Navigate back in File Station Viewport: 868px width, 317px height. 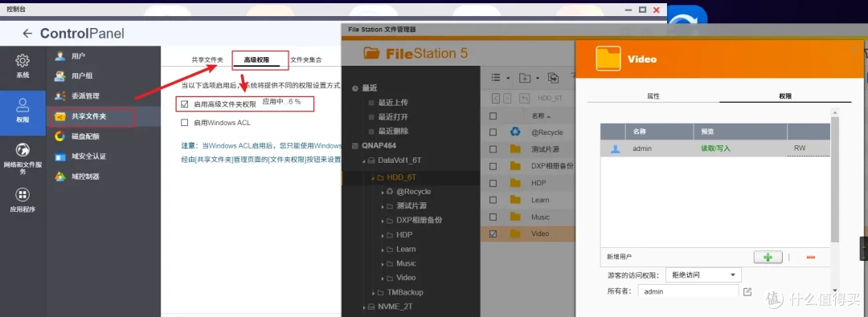pos(496,99)
